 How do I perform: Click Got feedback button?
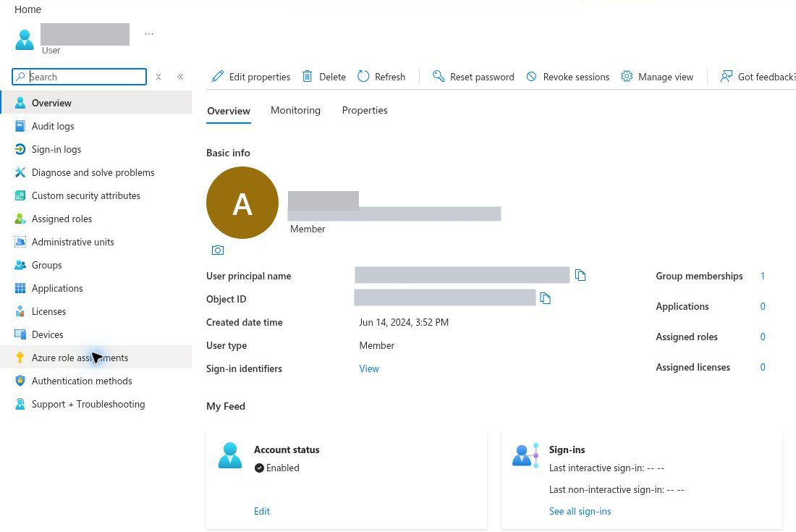(758, 77)
